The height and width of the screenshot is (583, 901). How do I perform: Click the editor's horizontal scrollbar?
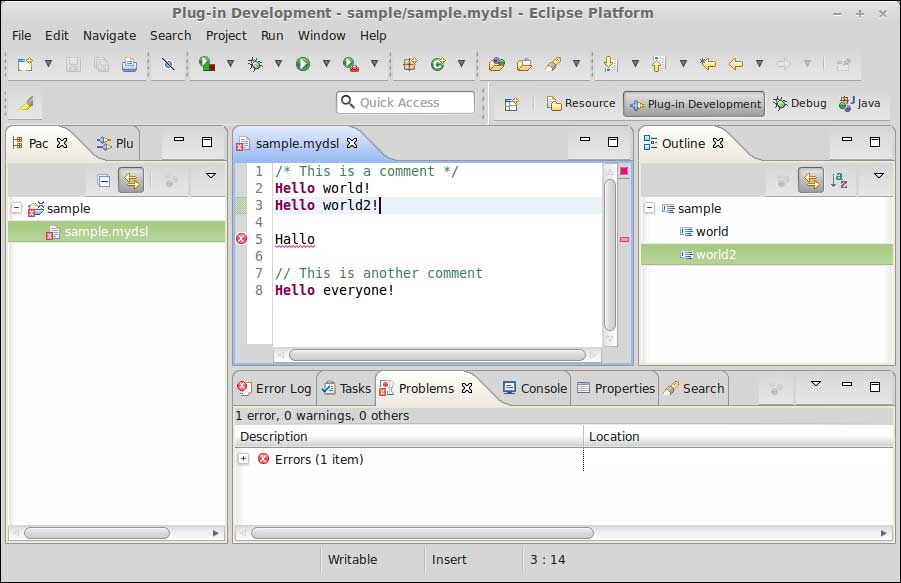tap(436, 354)
